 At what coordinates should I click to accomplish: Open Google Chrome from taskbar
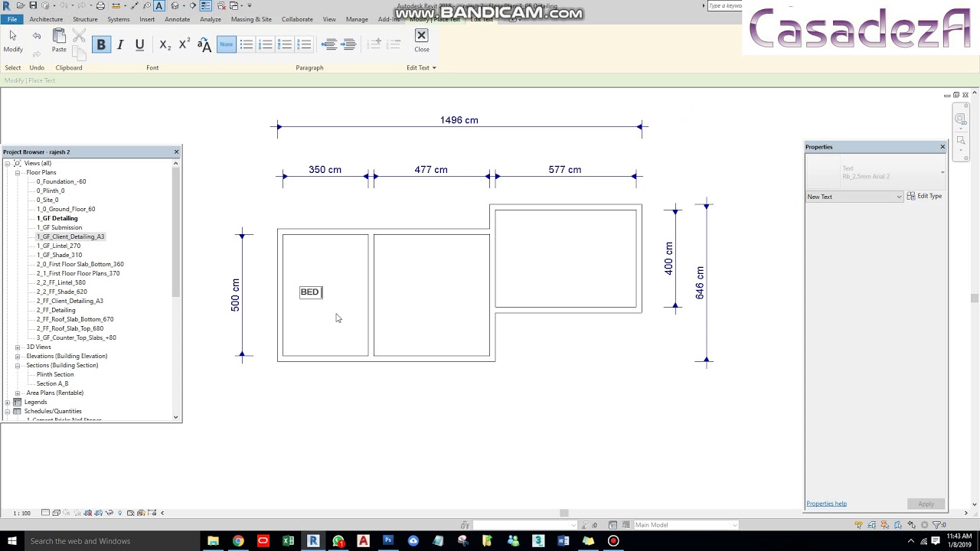238,541
